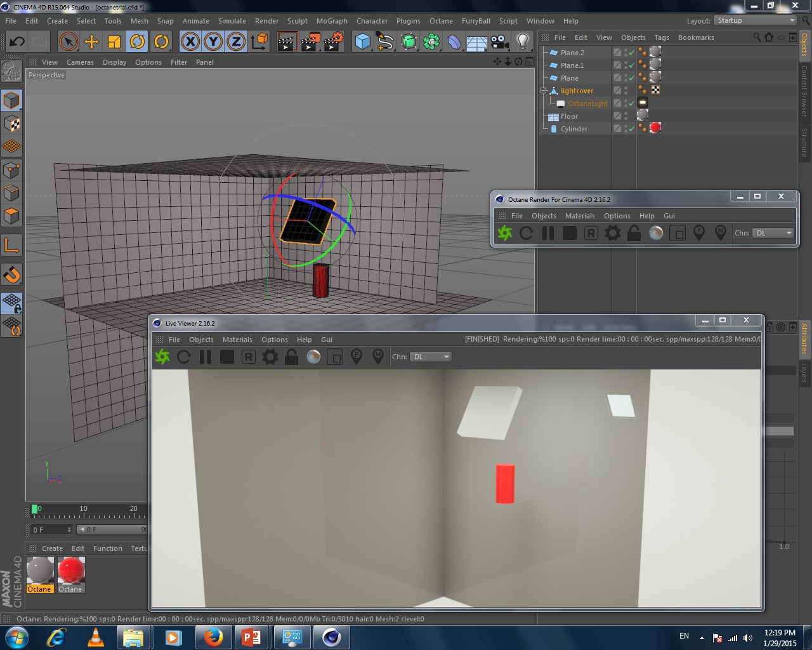Viewport: 812px width, 650px height.
Task: Open PowerPoint from the Windows taskbar
Action: click(252, 637)
